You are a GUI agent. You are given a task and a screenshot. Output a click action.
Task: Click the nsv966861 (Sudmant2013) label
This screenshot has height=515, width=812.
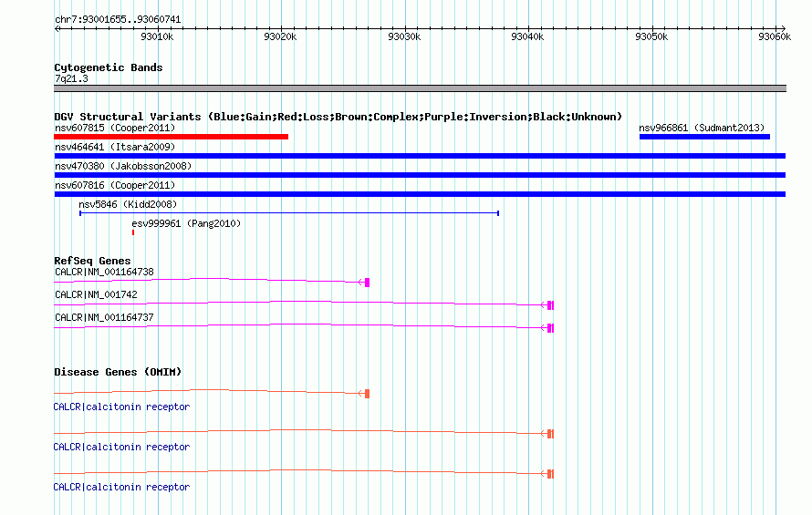point(702,128)
